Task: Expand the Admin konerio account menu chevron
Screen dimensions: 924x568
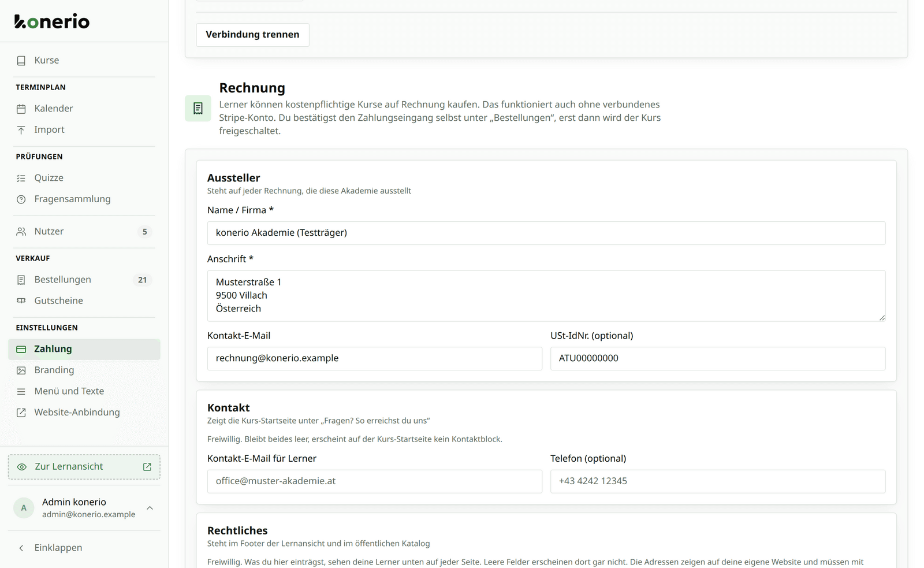Action: [x=150, y=508]
